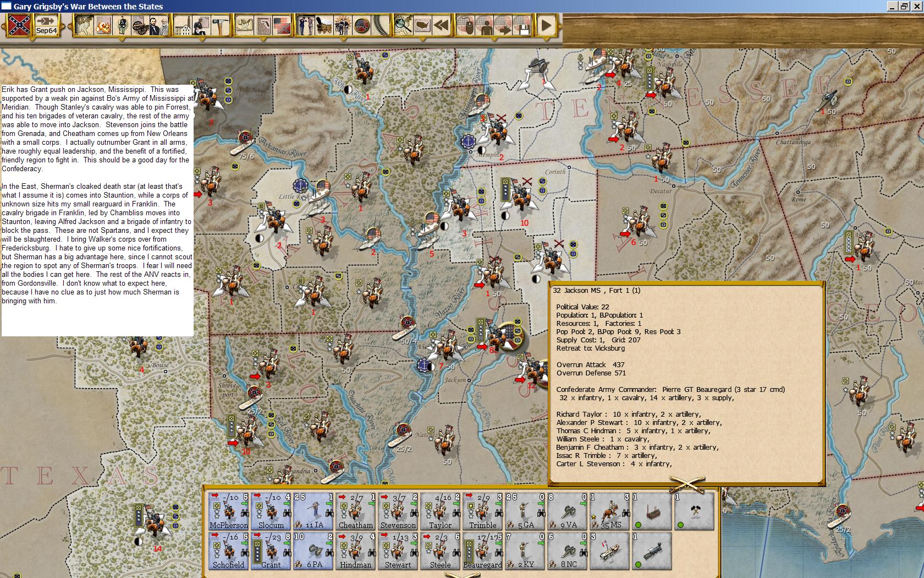The height and width of the screenshot is (578, 924).
Task: Click the factory building toolbar icon
Action: (x=182, y=25)
